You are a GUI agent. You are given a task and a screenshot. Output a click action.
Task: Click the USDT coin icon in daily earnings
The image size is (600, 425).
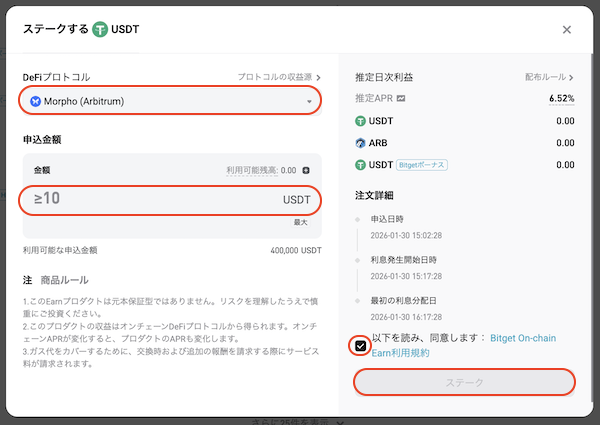click(x=361, y=121)
